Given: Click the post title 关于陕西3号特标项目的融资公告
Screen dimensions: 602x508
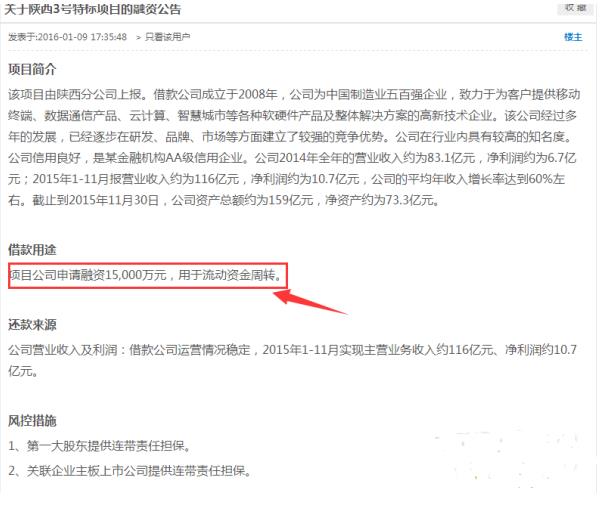Looking at the screenshot, I should pyautogui.click(x=93, y=9).
